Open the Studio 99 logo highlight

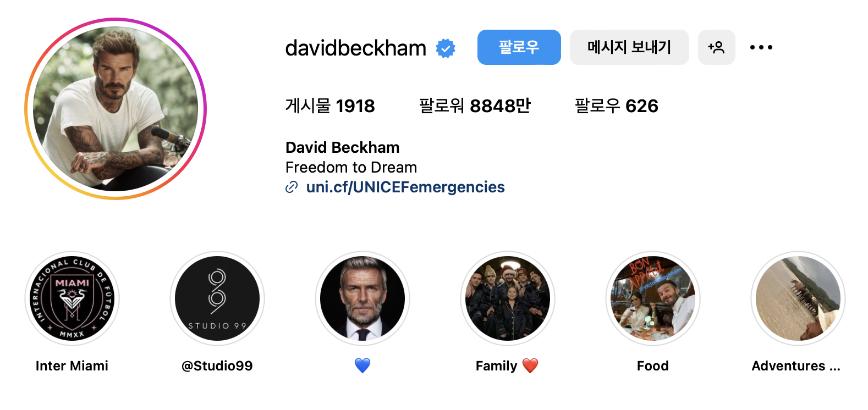pyautogui.click(x=217, y=298)
